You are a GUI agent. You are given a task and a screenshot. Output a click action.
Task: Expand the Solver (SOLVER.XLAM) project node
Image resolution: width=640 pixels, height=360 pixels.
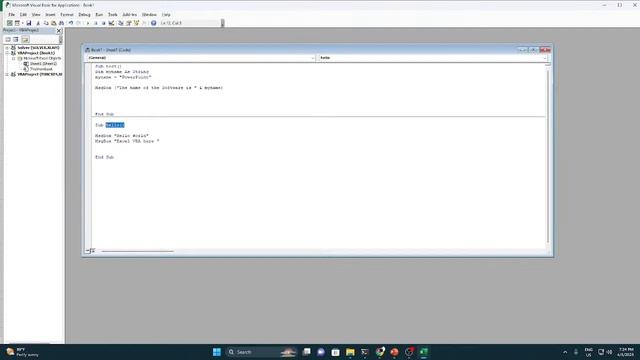coord(7,48)
